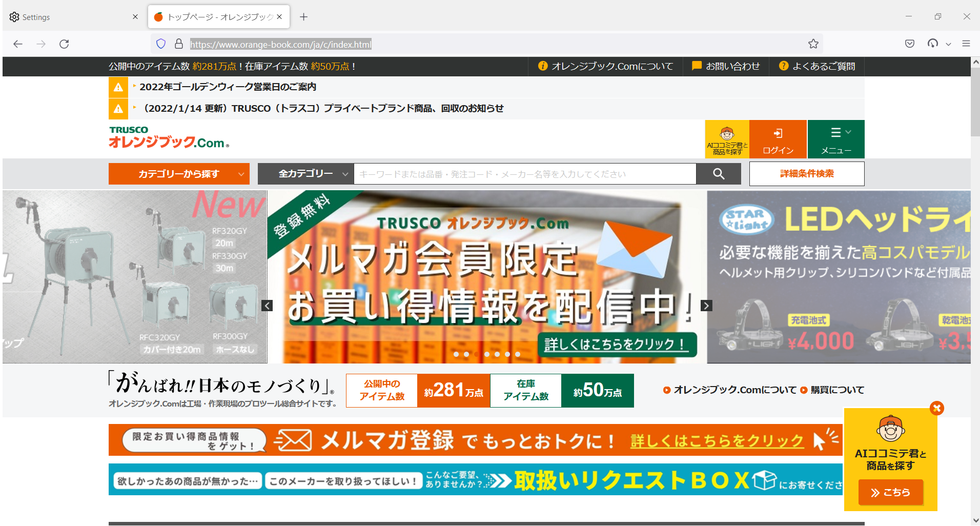Open the LEDヘッドライト banner
The height and width of the screenshot is (526, 980).
pyautogui.click(x=839, y=277)
